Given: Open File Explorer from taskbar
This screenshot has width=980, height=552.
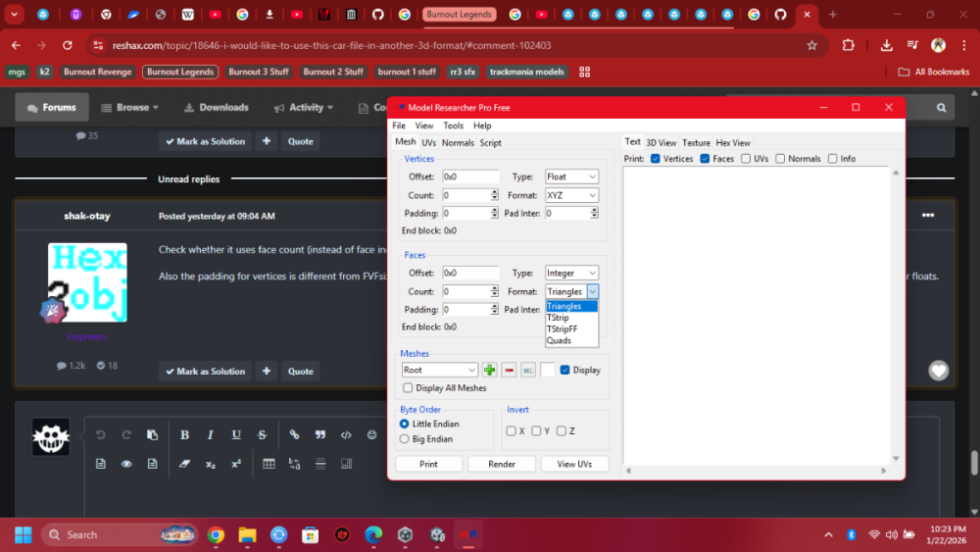Looking at the screenshot, I should tap(248, 535).
